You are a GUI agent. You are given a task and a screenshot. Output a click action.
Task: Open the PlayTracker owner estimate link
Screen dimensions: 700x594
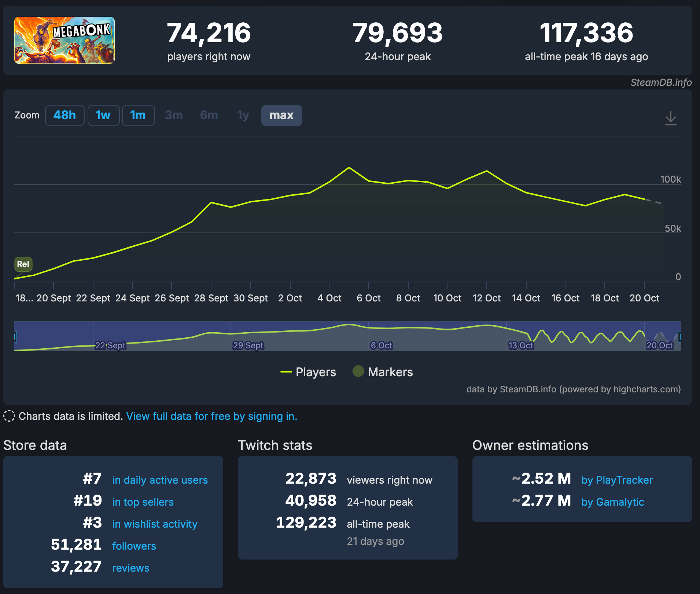pyautogui.click(x=617, y=480)
